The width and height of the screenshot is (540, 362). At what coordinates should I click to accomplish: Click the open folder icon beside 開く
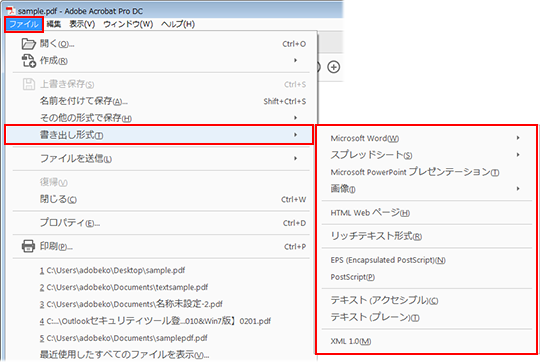click(x=29, y=44)
